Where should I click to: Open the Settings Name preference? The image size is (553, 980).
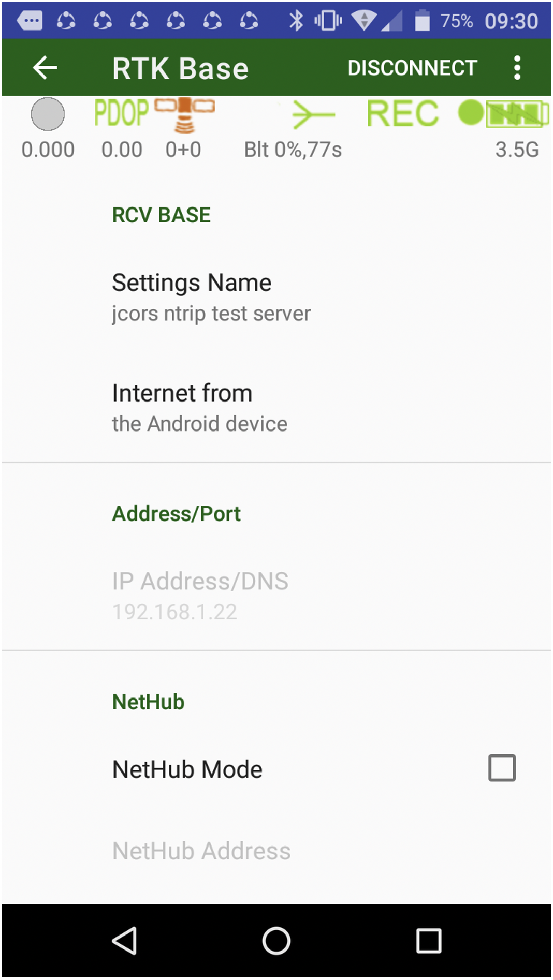click(x=276, y=298)
